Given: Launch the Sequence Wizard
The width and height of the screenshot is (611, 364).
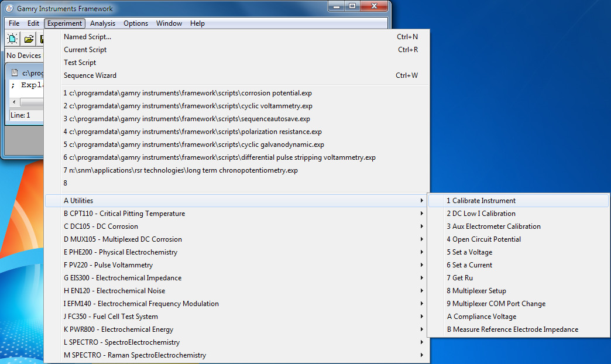Looking at the screenshot, I should [x=237, y=75].
